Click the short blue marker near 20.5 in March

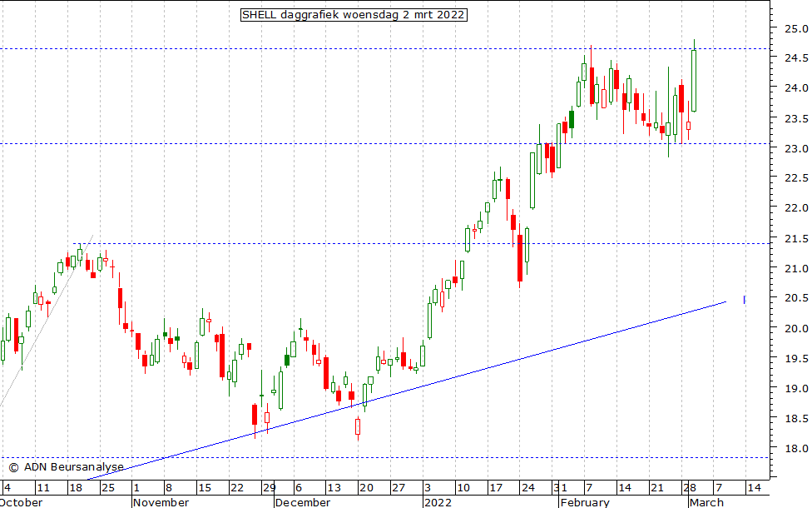(x=744, y=300)
